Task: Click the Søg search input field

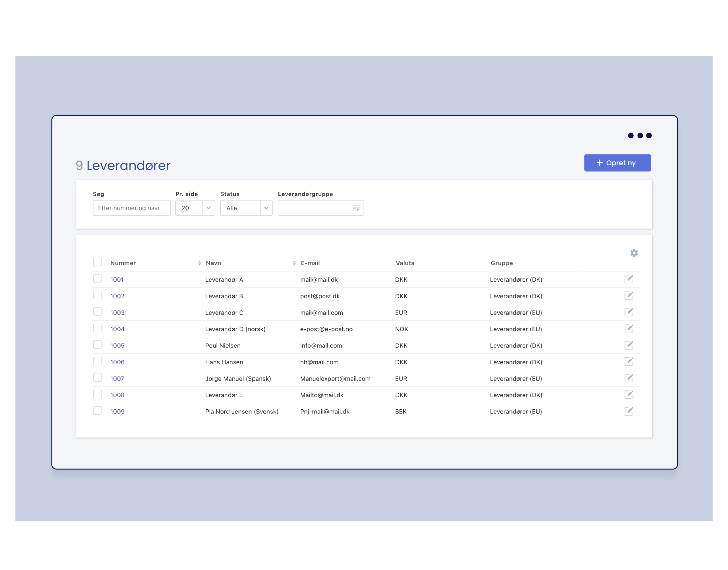Action: [131, 208]
